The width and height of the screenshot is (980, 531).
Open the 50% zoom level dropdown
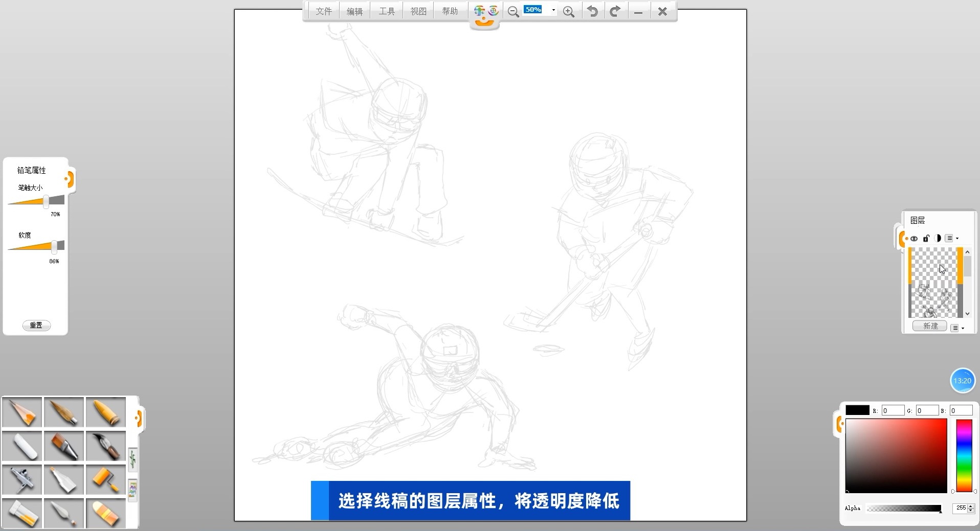(553, 10)
